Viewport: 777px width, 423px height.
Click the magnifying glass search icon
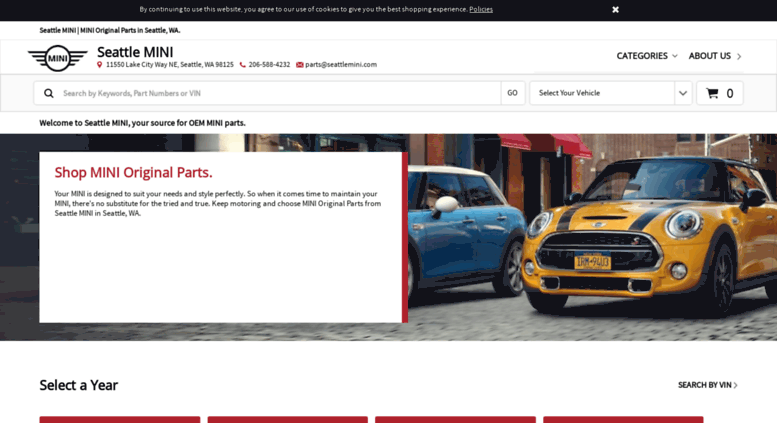(49, 93)
